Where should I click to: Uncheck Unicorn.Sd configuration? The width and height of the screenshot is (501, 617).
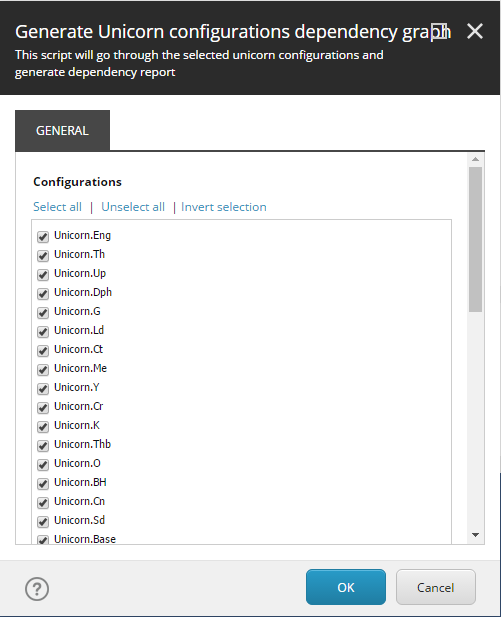coord(43,521)
